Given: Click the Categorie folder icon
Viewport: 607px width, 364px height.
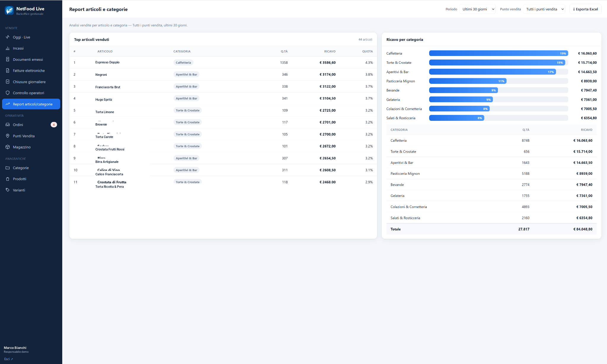Looking at the screenshot, I should pos(8,168).
